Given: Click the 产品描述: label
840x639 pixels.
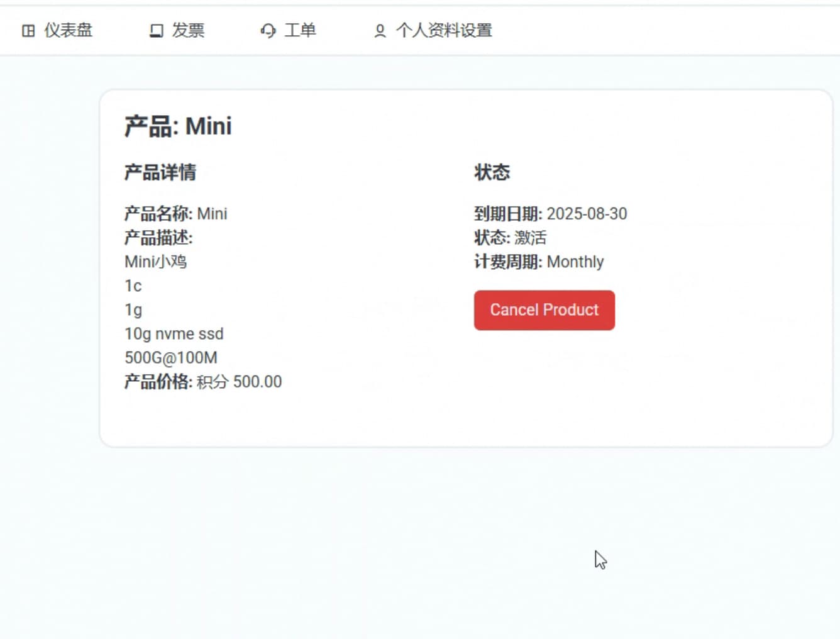Looking at the screenshot, I should tap(158, 238).
